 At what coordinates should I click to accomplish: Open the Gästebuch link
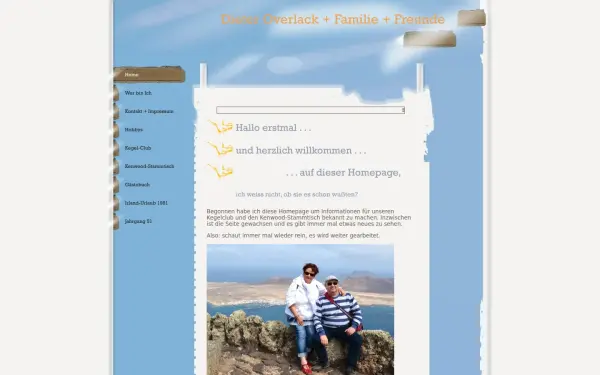click(137, 185)
